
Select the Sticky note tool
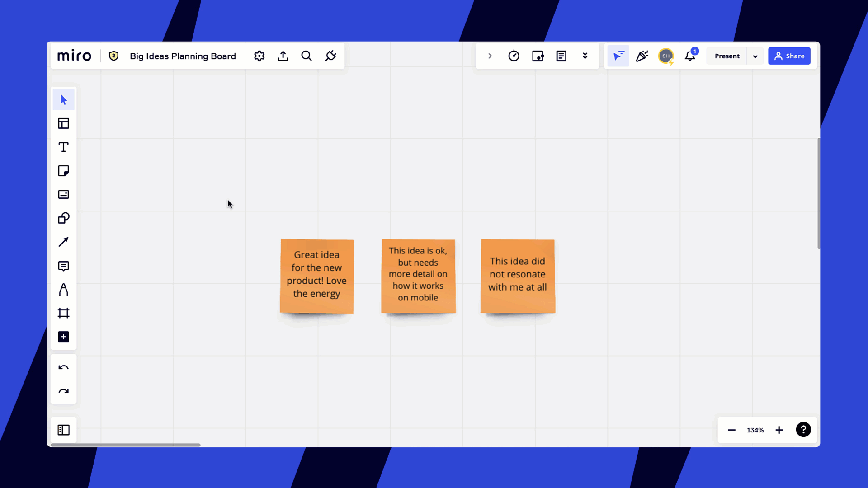coord(63,171)
